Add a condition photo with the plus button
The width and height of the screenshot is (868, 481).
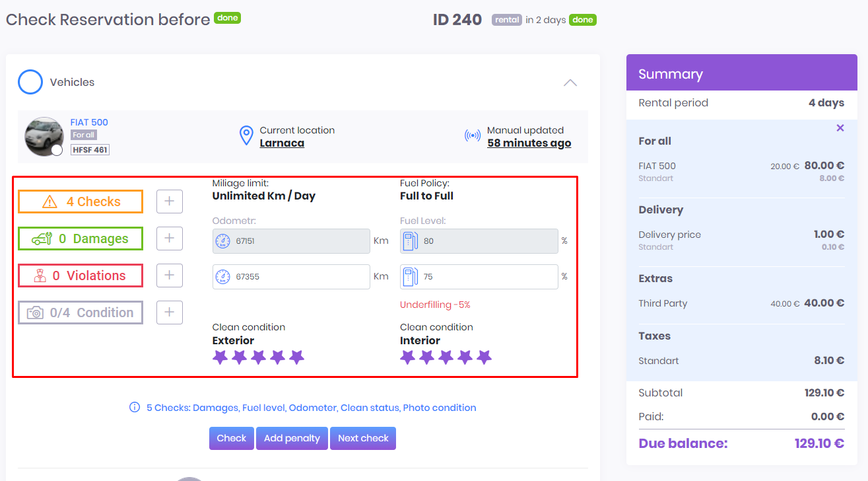pos(170,313)
